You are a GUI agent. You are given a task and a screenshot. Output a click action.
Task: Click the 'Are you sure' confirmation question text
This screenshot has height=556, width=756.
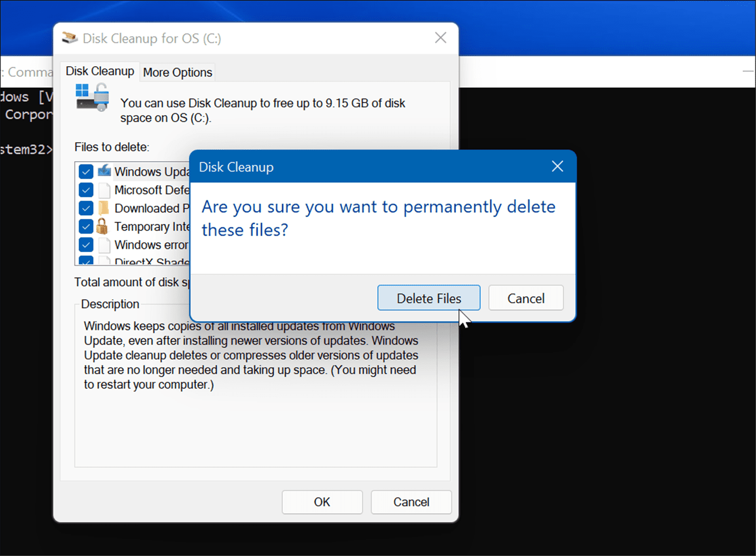(378, 218)
